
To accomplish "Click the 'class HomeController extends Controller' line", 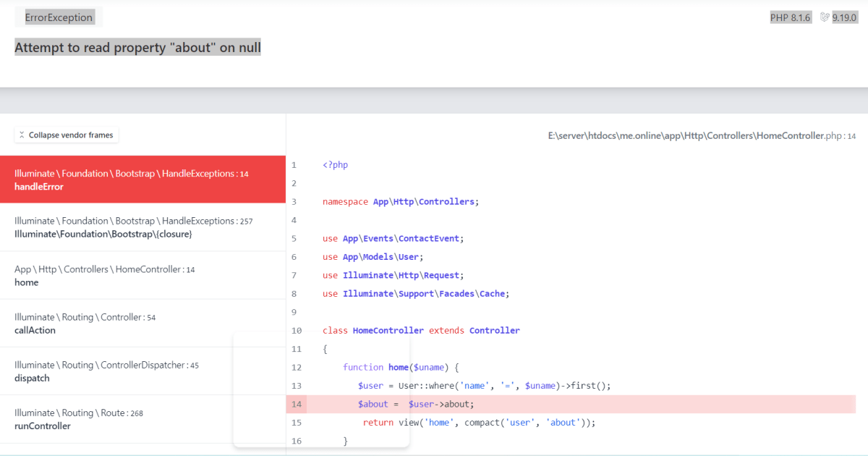I will pos(421,330).
